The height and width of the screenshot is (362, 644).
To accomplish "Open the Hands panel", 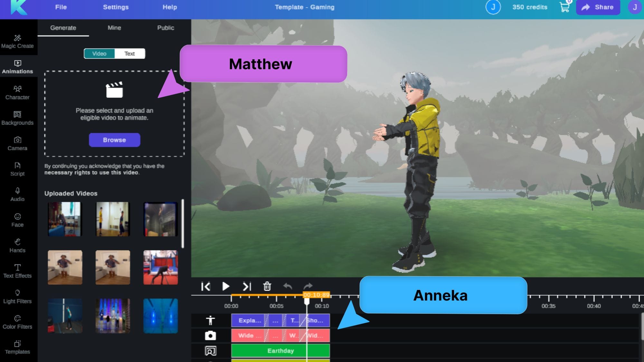I will click(17, 245).
